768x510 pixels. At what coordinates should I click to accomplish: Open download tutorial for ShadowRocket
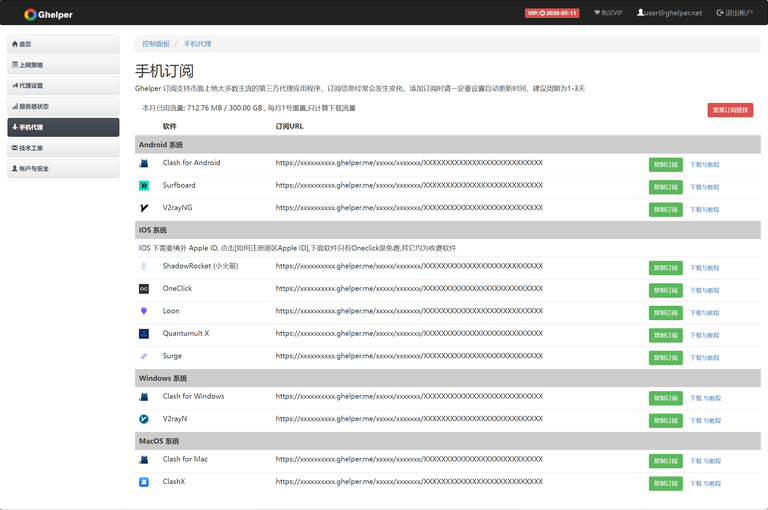click(x=704, y=268)
